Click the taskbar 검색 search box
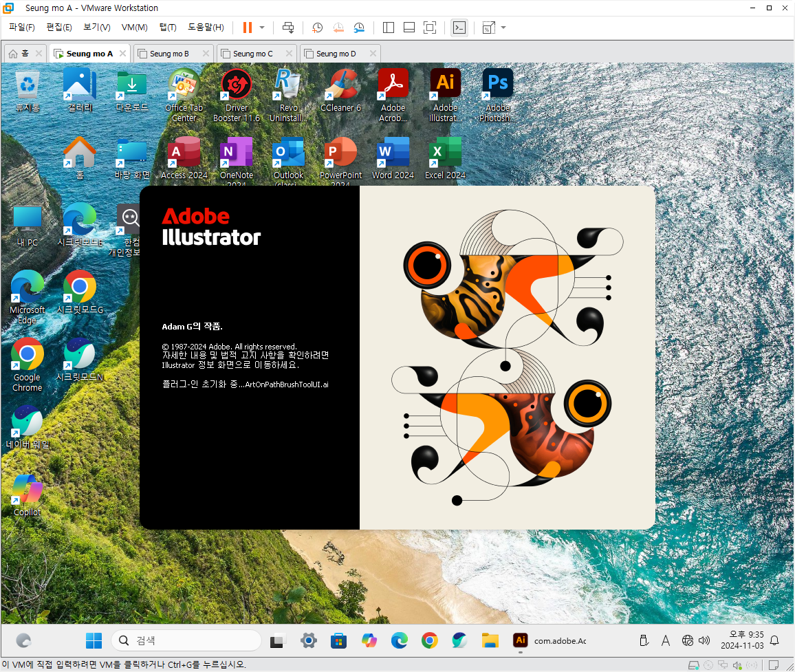Screen dimensions: 795x672 click(x=186, y=640)
